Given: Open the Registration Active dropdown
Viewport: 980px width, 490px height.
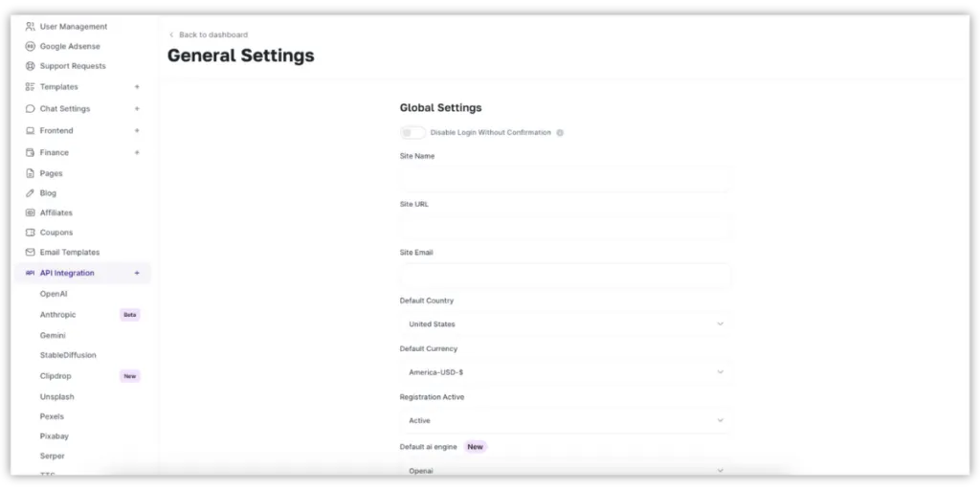Looking at the screenshot, I should (x=565, y=421).
